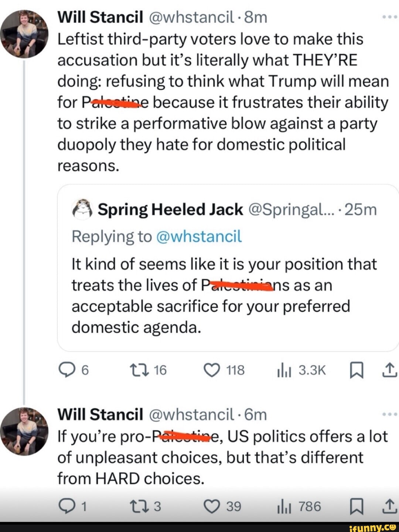Open Will Stancil's avatar on top tweet
Image resolution: width=399 pixels, height=532 pixels.
[x=24, y=34]
